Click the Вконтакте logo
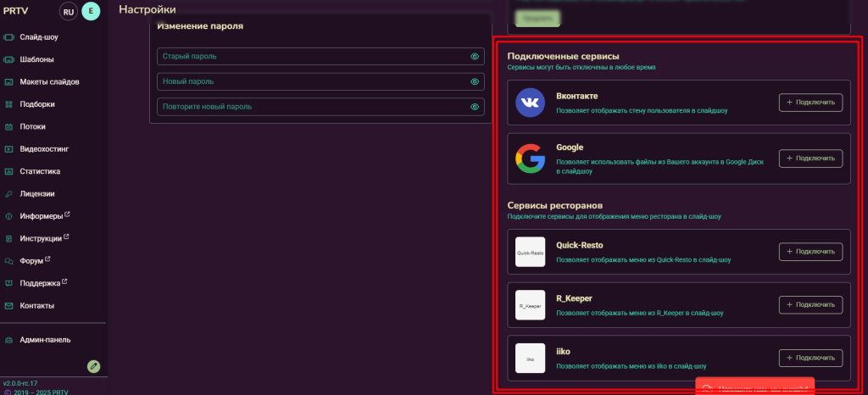The height and width of the screenshot is (395, 868). (531, 103)
